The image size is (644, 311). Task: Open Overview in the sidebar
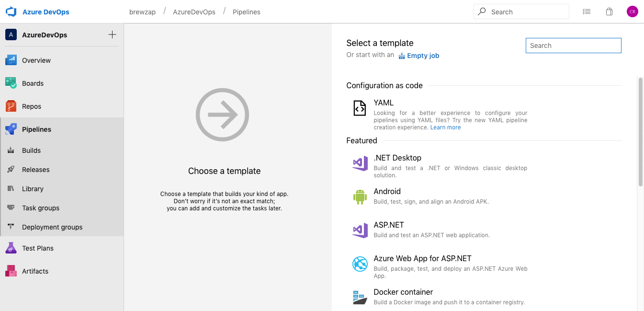pyautogui.click(x=36, y=60)
